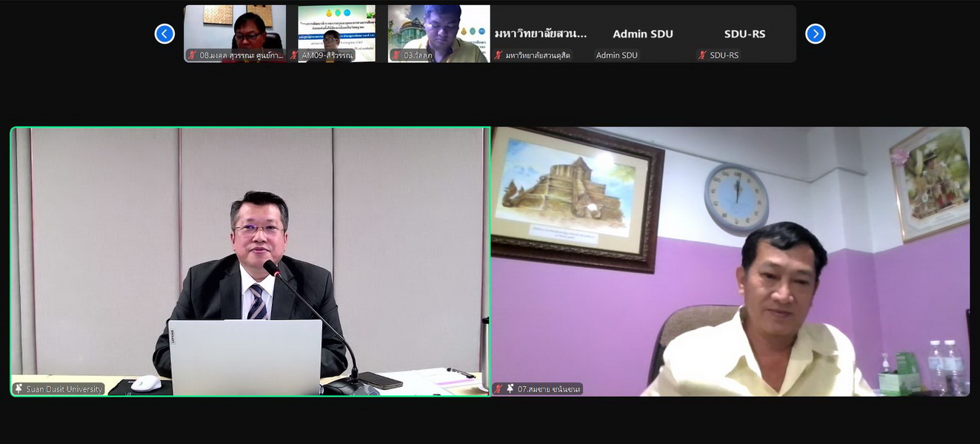Click the muted mic icon beside AM09-สิริวรรณ
This screenshot has height=444, width=980.
(294, 55)
